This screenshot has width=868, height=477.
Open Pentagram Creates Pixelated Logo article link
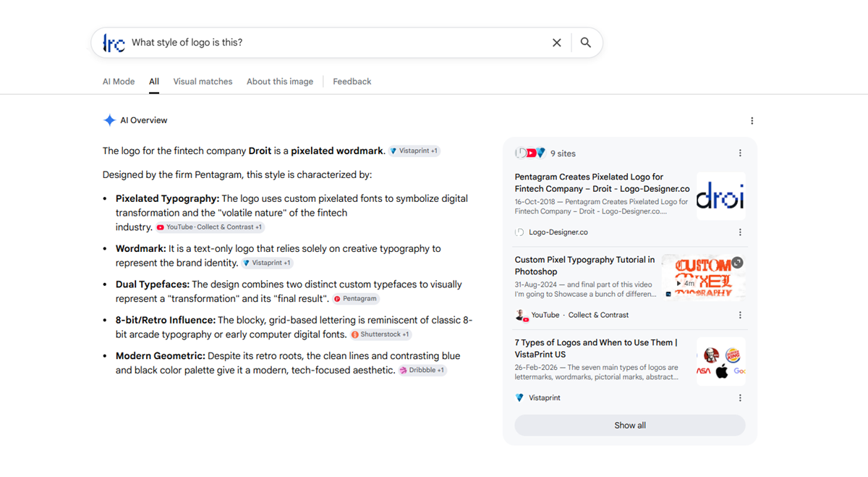pos(602,182)
